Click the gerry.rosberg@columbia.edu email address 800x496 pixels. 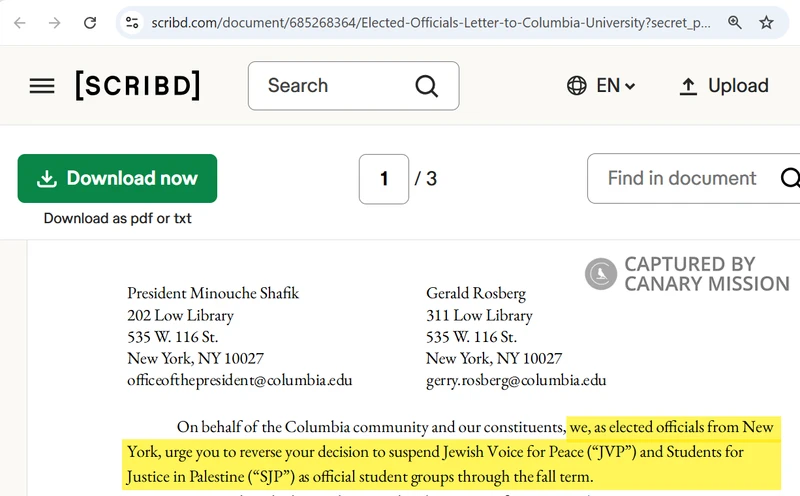pos(516,380)
